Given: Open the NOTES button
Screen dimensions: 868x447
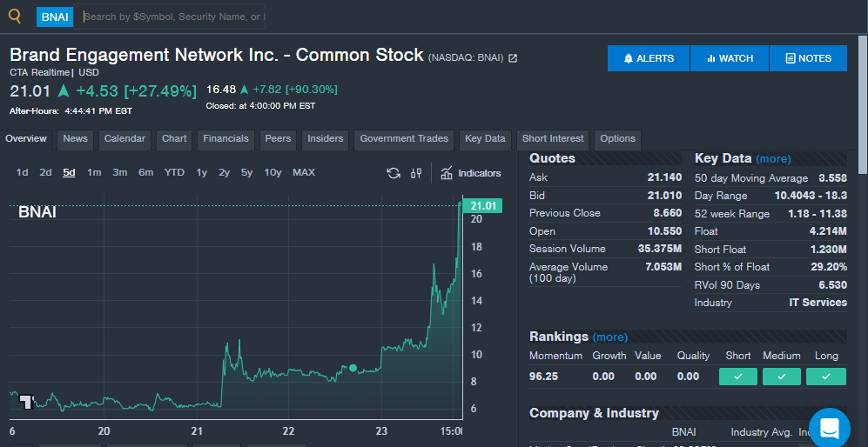Looking at the screenshot, I should [808, 58].
